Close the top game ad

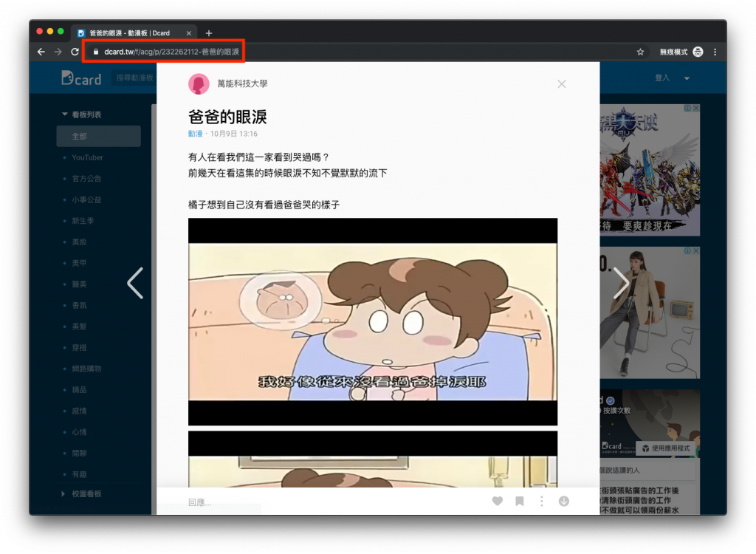[696, 109]
